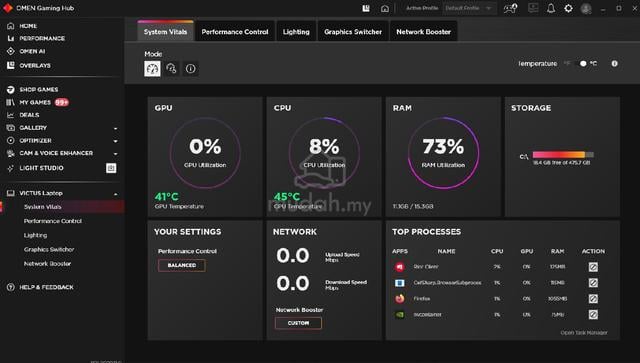Click the CPU utilization ring
Screen dimensions: 640x363
click(x=324, y=153)
